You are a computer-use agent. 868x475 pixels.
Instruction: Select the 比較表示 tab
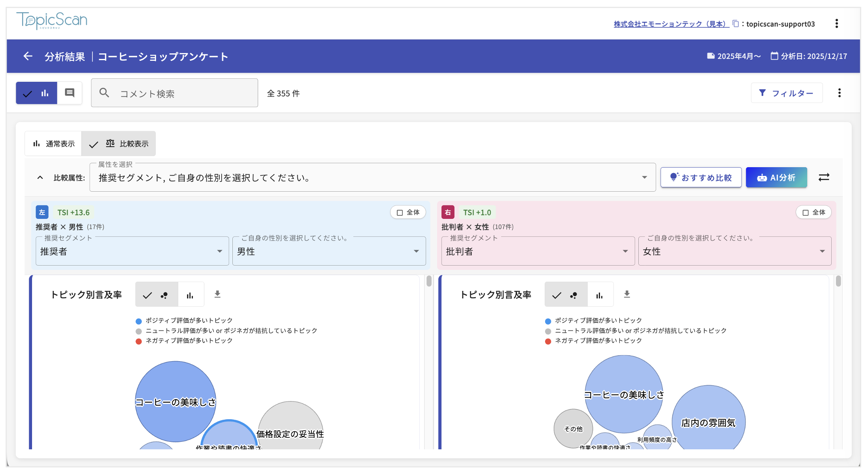tap(119, 144)
